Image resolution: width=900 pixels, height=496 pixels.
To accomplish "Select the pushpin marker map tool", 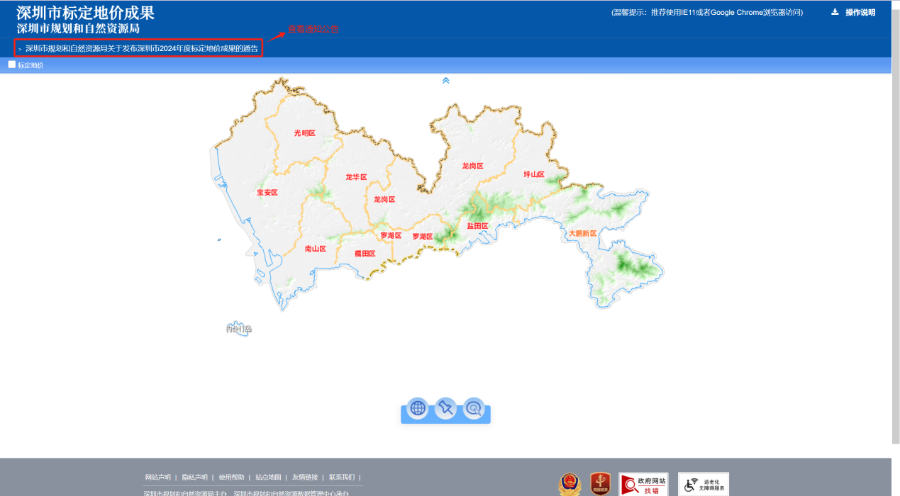I will tap(446, 408).
